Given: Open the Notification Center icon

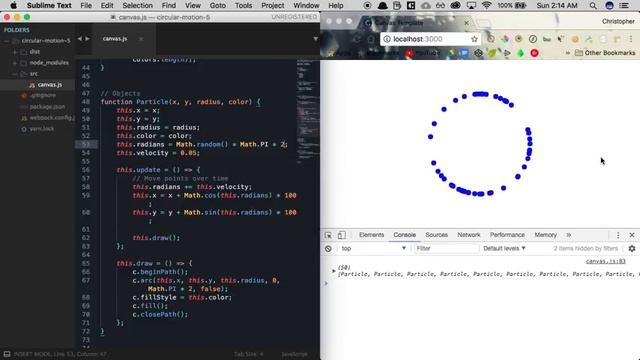Looking at the screenshot, I should pyautogui.click(x=624, y=5).
